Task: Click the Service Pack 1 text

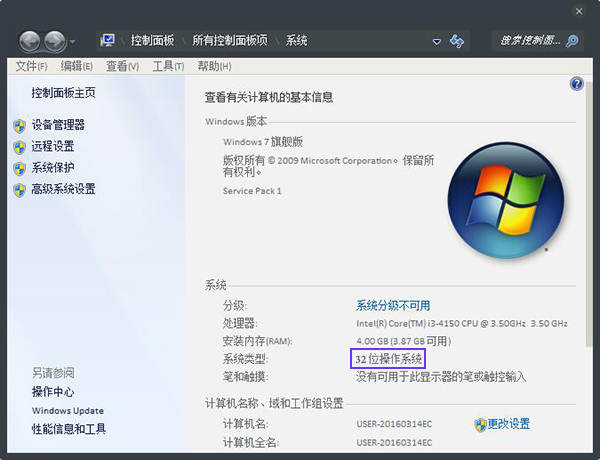Action: (252, 191)
